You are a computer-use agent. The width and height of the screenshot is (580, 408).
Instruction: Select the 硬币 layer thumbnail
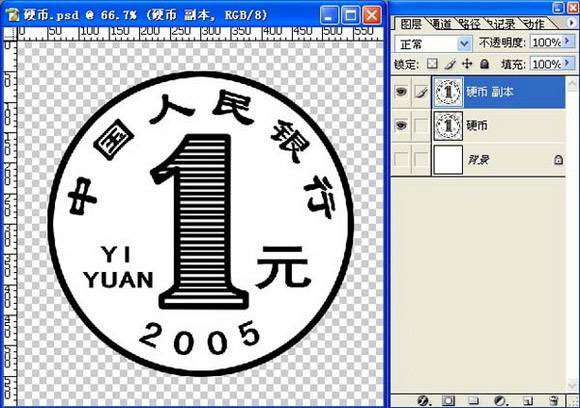coord(448,126)
